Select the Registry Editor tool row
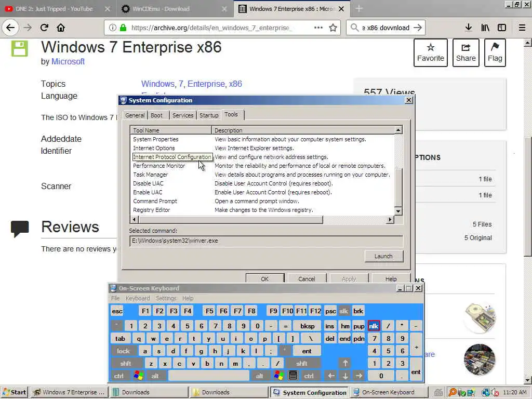The width and height of the screenshot is (532, 399). tap(262, 210)
